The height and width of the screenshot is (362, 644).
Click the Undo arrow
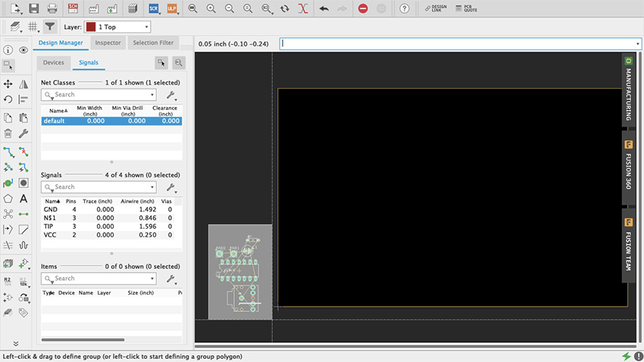[324, 8]
